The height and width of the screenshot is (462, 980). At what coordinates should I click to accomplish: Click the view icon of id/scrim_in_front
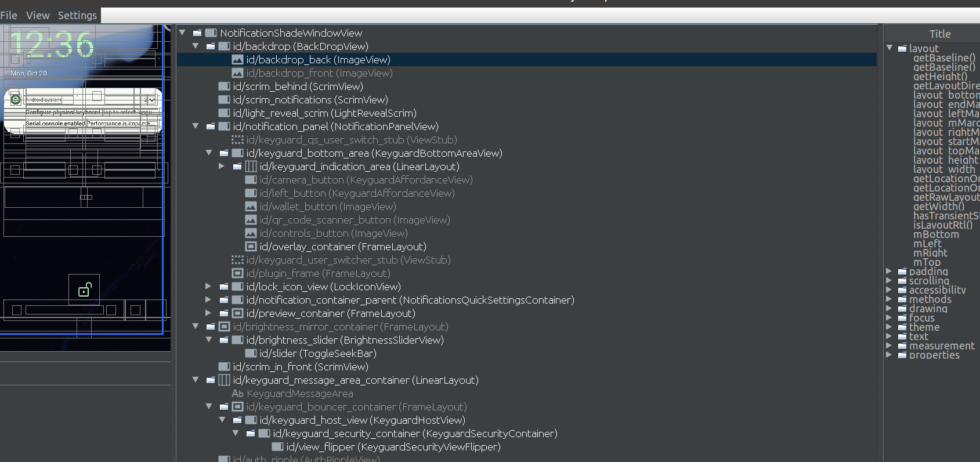224,367
